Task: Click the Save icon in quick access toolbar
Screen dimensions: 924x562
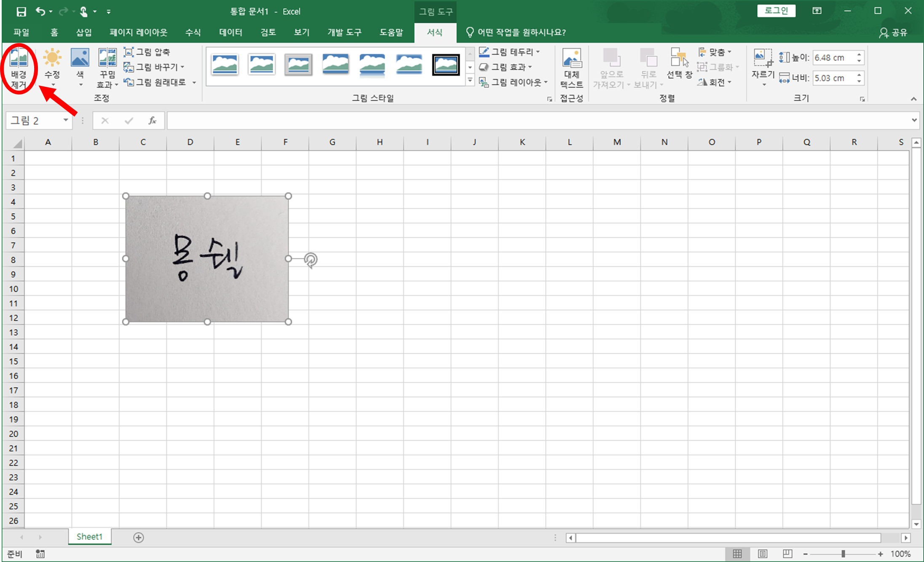Action: tap(21, 11)
